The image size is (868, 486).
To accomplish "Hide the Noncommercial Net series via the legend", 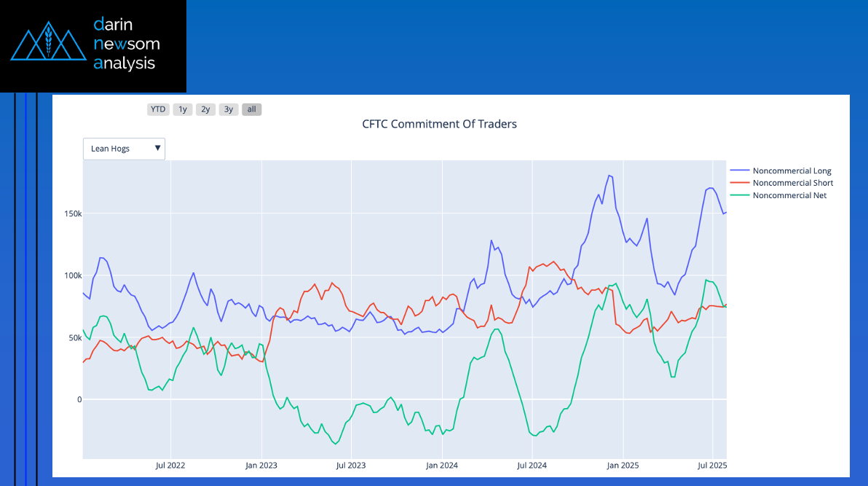I will (x=789, y=195).
